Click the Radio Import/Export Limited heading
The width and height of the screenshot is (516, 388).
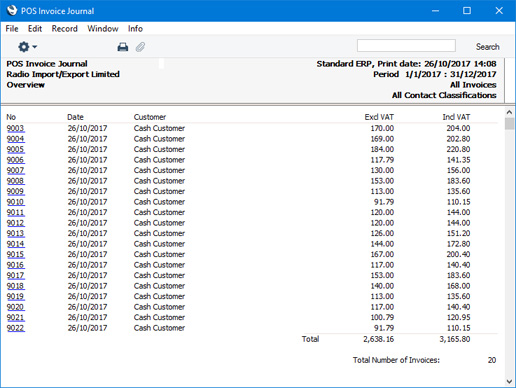click(x=63, y=74)
